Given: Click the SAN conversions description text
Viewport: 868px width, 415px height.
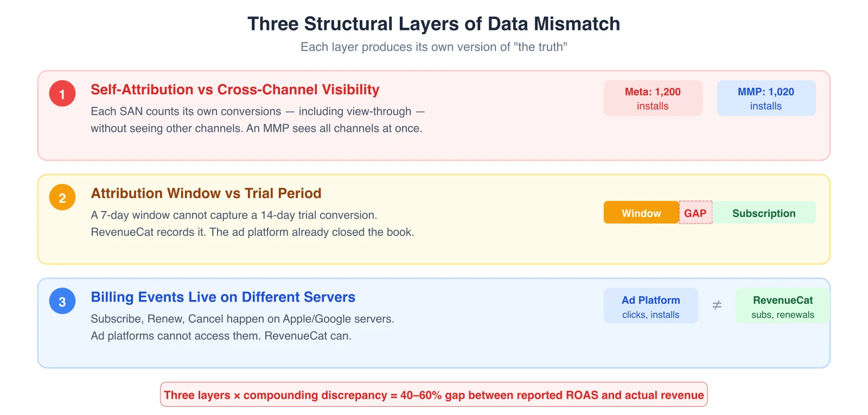Looking at the screenshot, I should (x=258, y=120).
